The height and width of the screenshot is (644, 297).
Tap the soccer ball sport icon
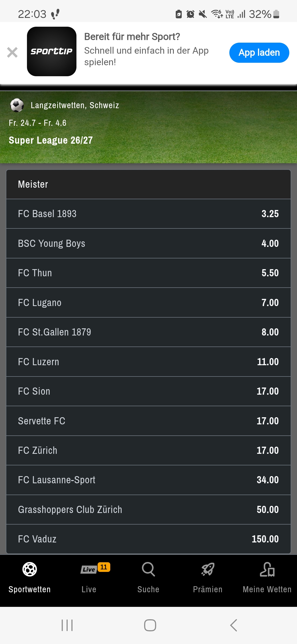[17, 105]
